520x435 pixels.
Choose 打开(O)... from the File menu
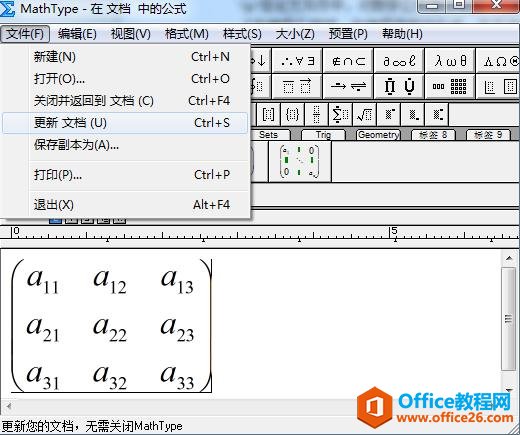pos(125,79)
